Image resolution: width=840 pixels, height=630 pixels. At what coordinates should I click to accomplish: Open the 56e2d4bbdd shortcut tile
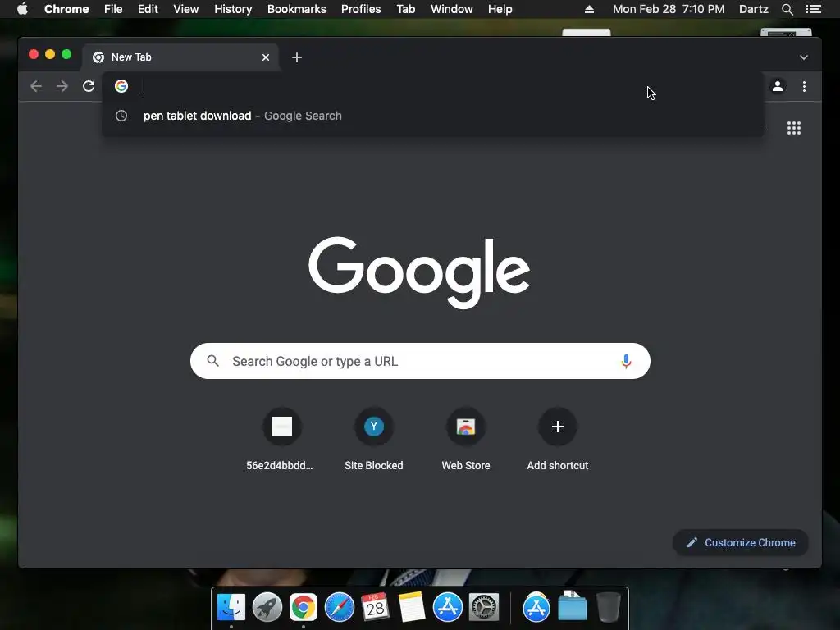pyautogui.click(x=282, y=439)
